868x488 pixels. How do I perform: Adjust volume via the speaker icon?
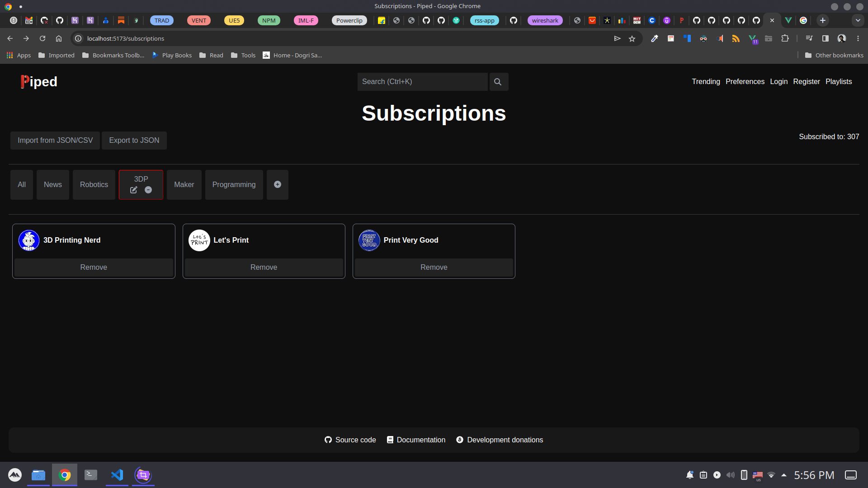pyautogui.click(x=731, y=475)
